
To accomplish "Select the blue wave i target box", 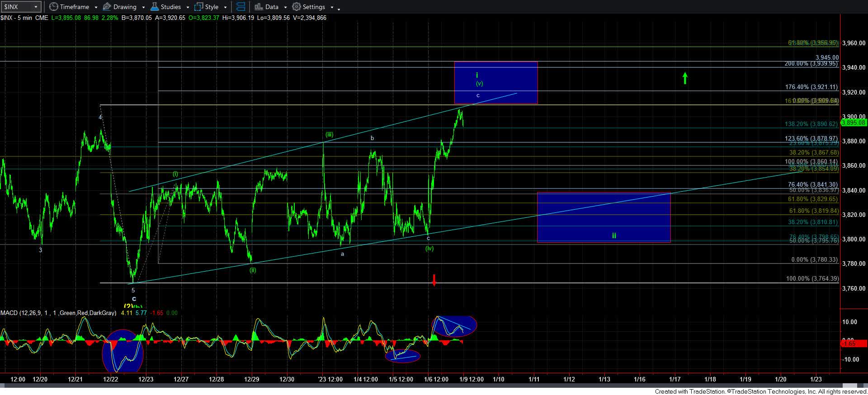I will [x=495, y=83].
